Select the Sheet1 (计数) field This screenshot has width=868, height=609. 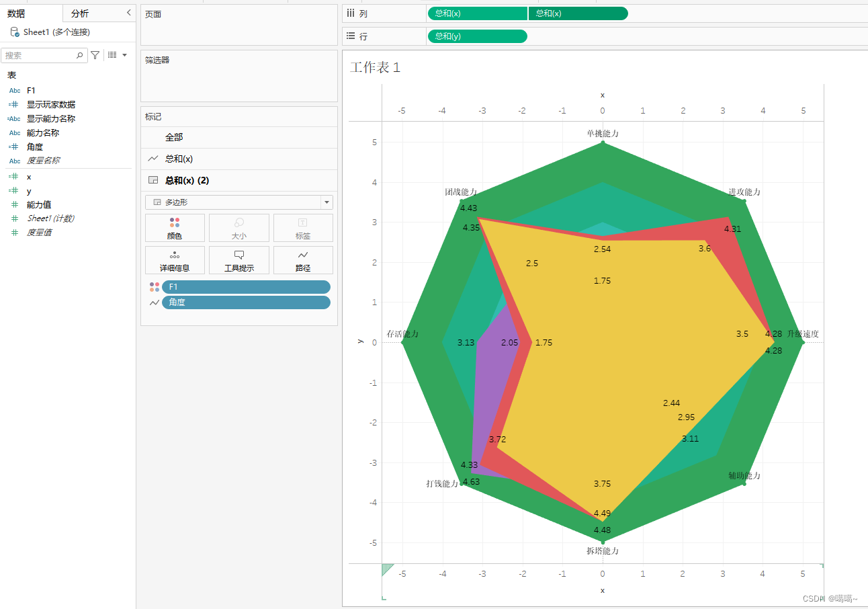coord(51,218)
